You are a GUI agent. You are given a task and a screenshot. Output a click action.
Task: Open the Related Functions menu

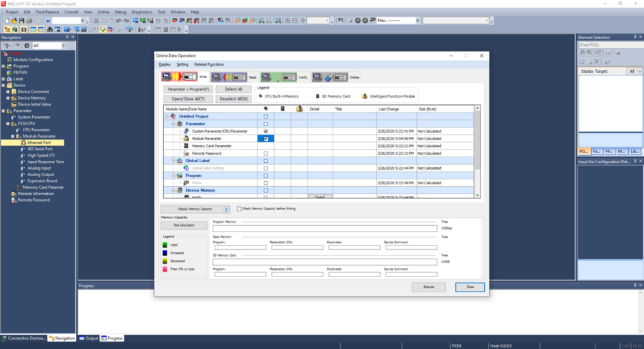click(209, 64)
